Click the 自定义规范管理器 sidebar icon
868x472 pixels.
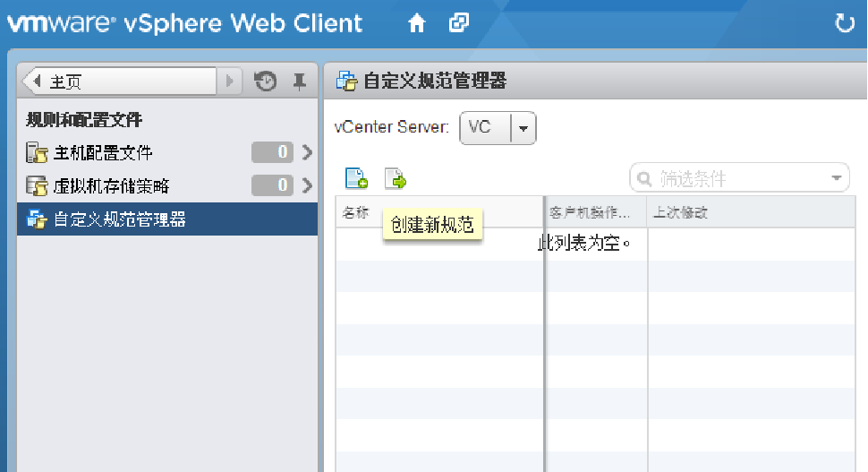37,219
